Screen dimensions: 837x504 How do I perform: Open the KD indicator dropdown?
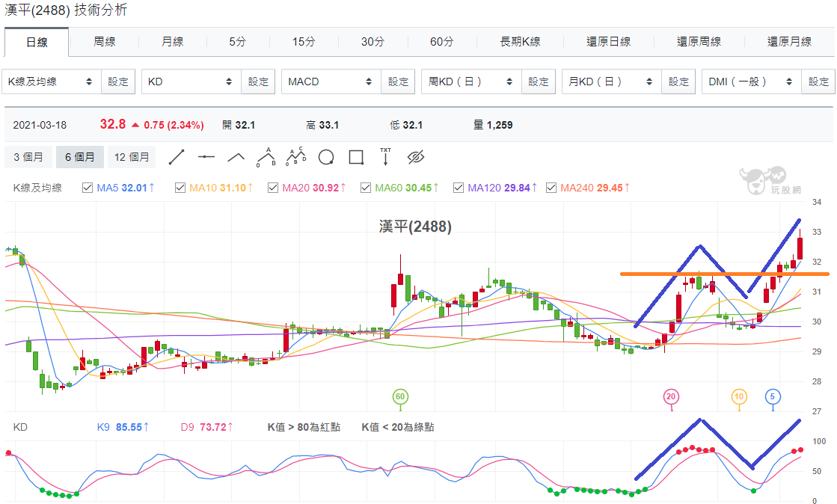pyautogui.click(x=191, y=82)
